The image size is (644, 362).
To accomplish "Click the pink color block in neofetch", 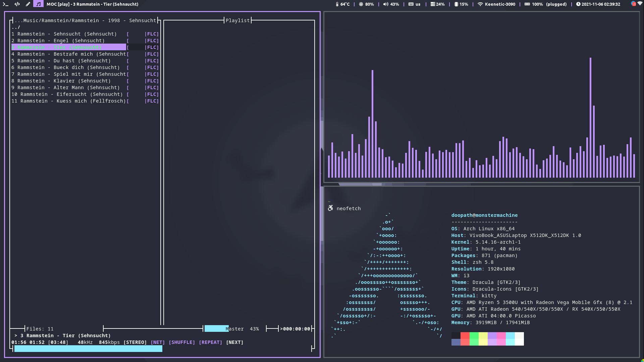I will 501,336.
